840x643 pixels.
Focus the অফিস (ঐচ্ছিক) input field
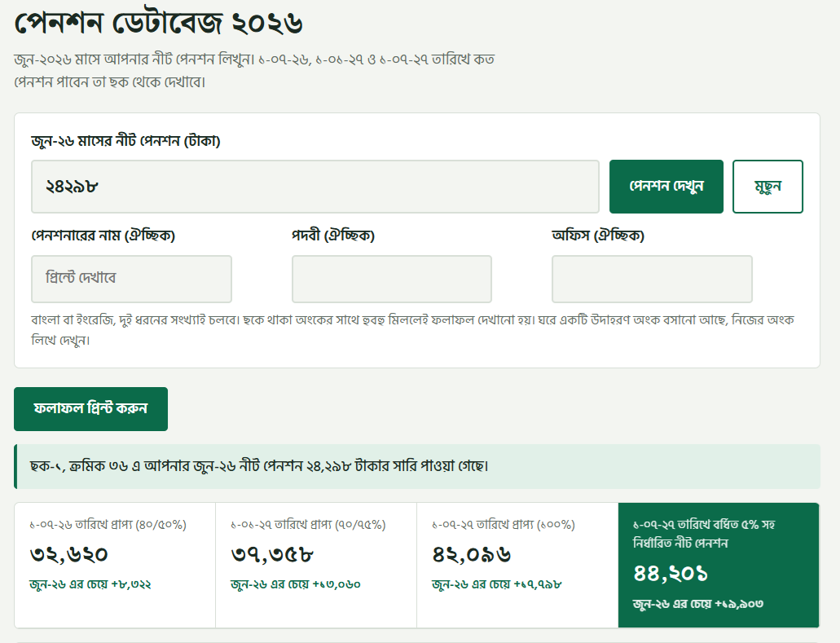pos(652,279)
